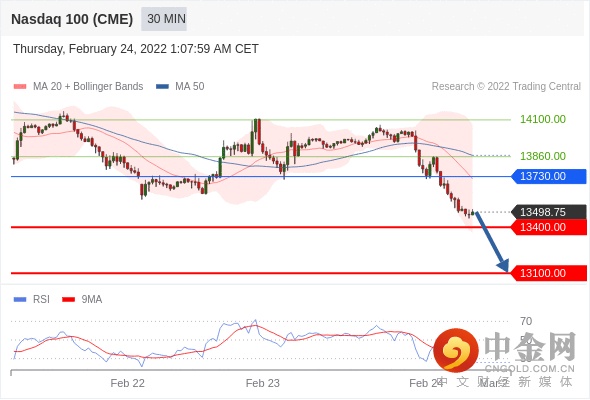The height and width of the screenshot is (400, 590).
Task: Click the RSI 70 level label
Action: point(526,321)
